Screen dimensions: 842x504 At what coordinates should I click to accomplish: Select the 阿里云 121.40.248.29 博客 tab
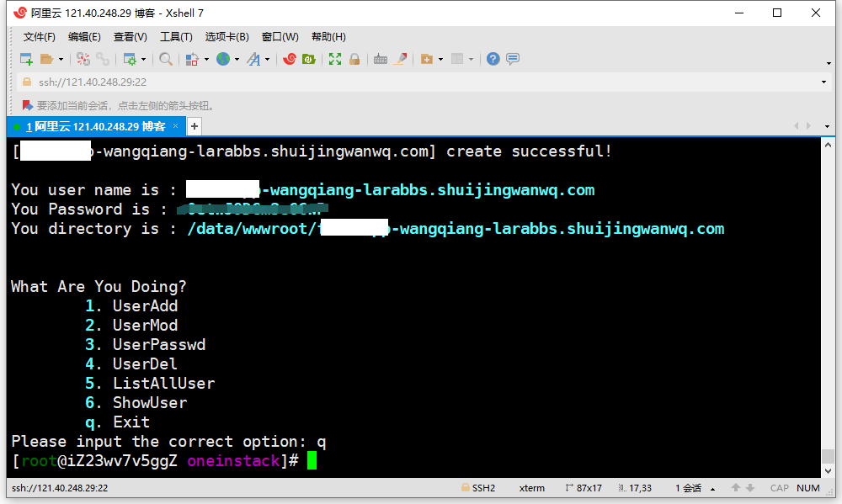tap(96, 127)
